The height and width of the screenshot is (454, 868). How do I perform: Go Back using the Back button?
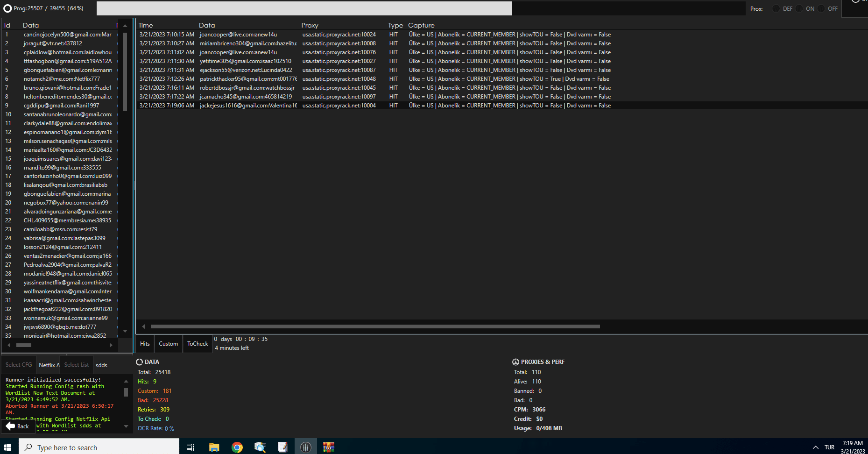click(x=17, y=426)
